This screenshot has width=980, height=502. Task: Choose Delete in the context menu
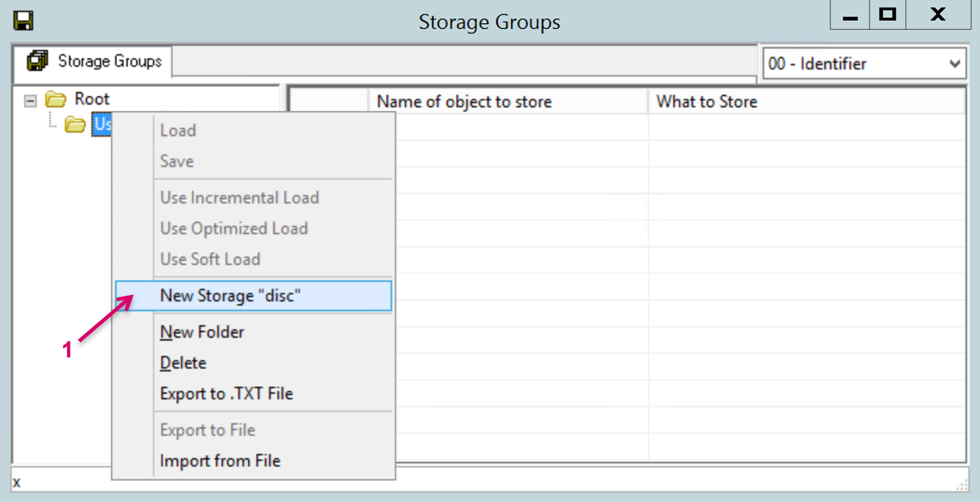tap(183, 363)
